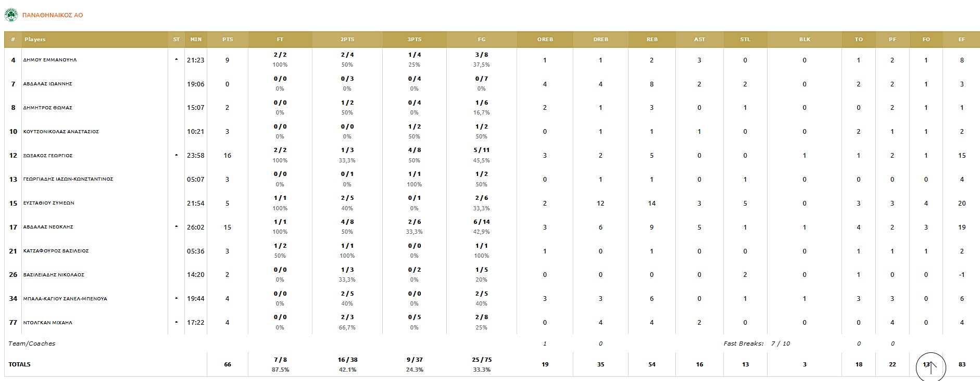Click the scroll-to-top arrow button
The width and height of the screenshot is (980, 381).
pyautogui.click(x=931, y=367)
